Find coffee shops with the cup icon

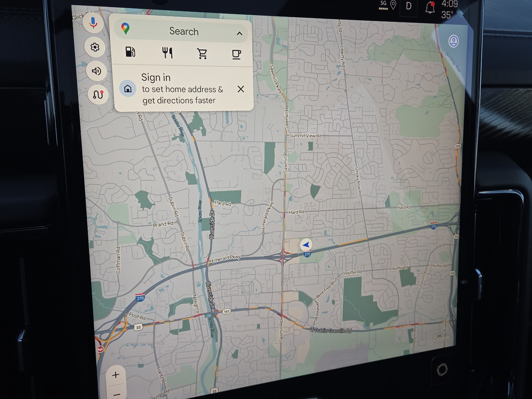coord(236,55)
